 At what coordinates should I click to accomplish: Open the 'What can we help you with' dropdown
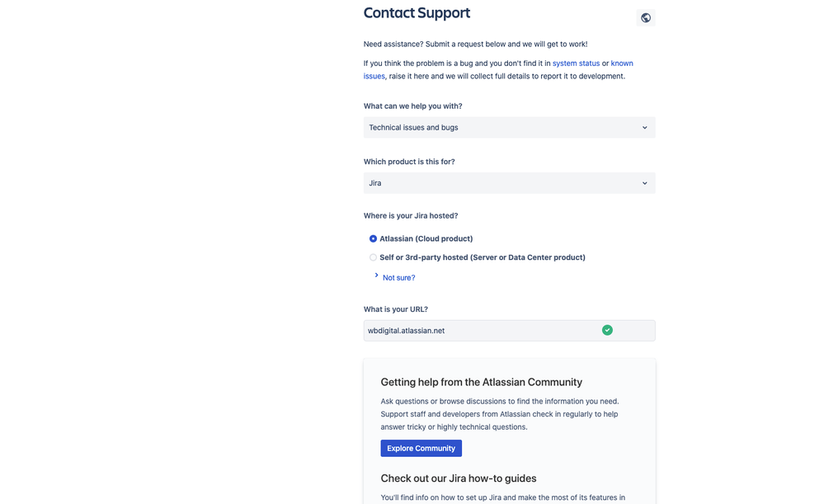[x=509, y=128]
